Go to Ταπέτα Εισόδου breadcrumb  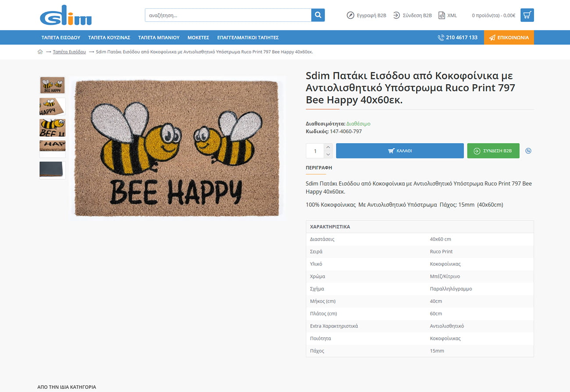click(x=69, y=52)
